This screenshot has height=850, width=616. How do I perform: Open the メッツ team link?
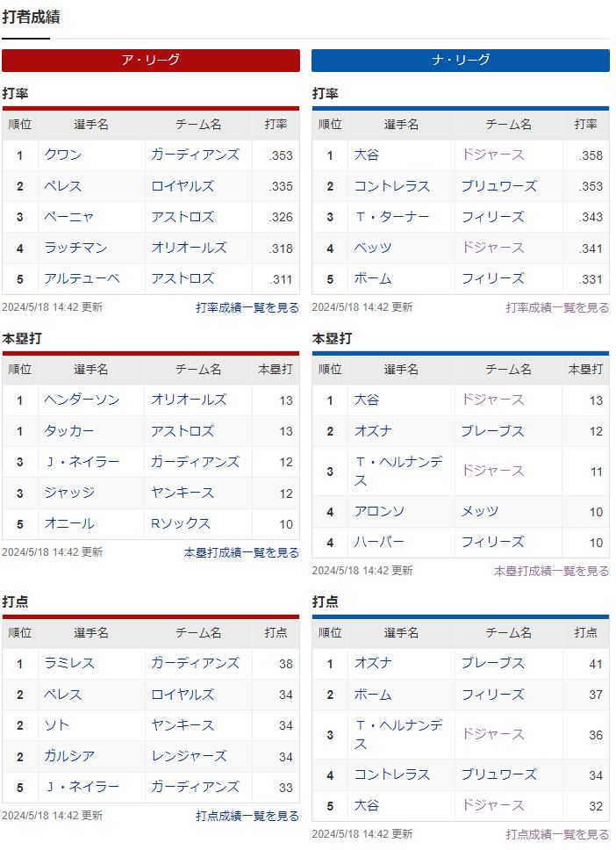coord(479,511)
